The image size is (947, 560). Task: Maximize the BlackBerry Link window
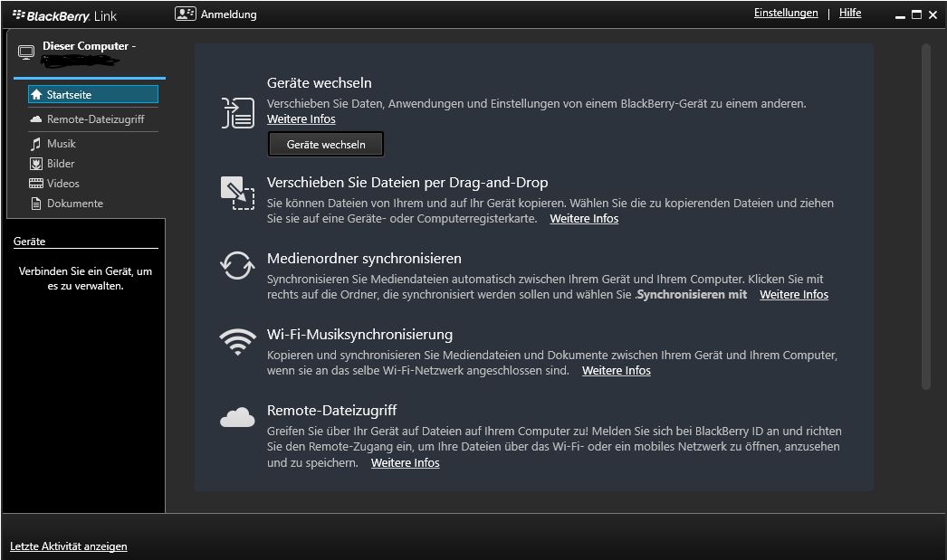[x=916, y=14]
